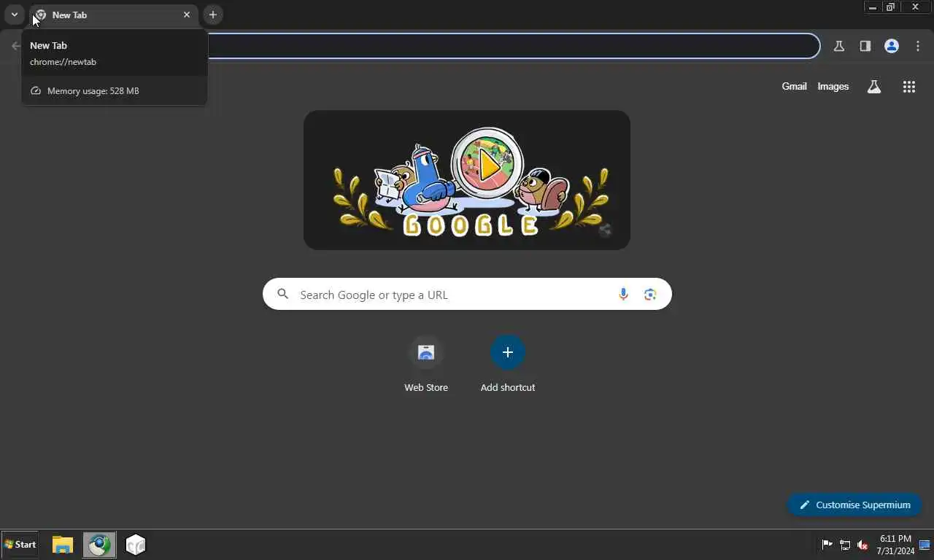Select the New Tab tab
934x560 pixels.
point(113,15)
